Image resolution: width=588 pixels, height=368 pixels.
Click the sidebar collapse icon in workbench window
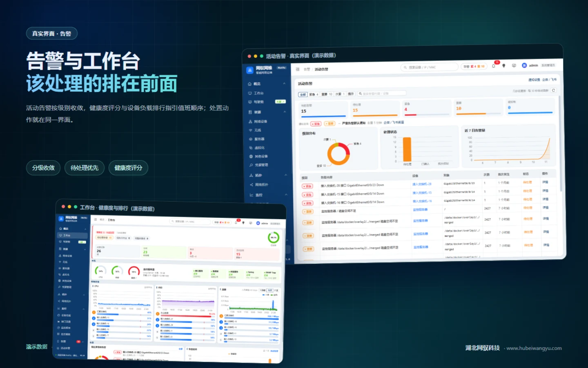96,220
